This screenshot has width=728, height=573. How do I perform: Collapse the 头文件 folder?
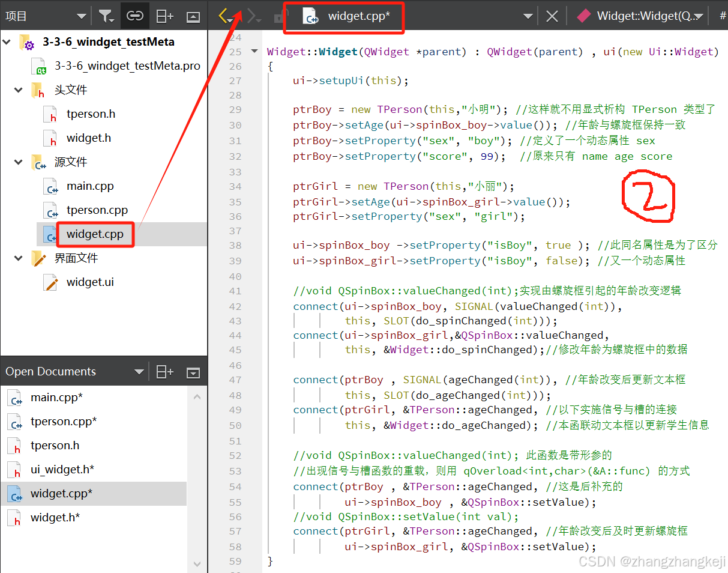pyautogui.click(x=19, y=90)
